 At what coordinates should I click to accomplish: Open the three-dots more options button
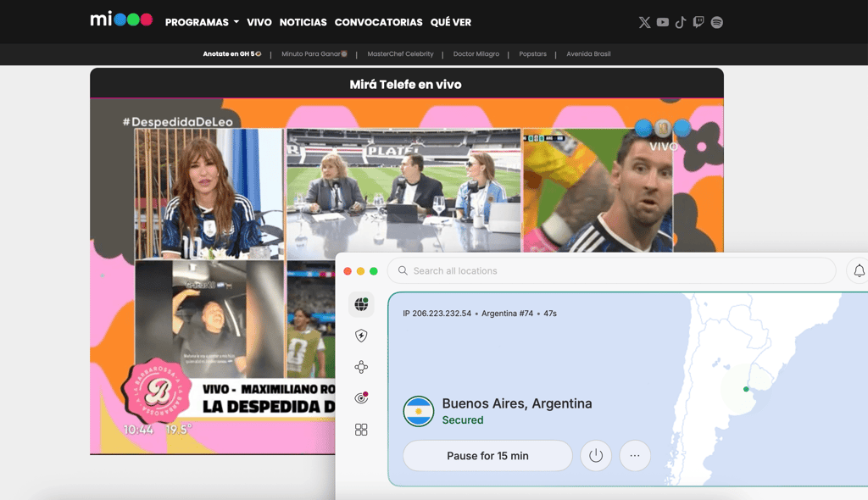tap(635, 456)
